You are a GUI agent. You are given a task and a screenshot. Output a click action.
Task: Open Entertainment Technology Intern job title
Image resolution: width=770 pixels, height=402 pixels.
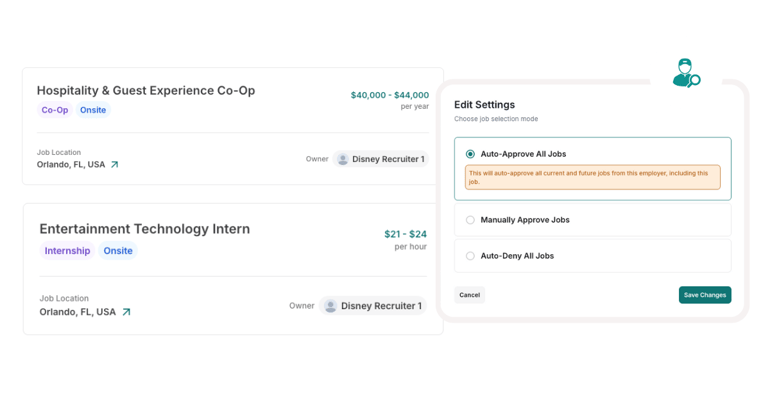145,229
